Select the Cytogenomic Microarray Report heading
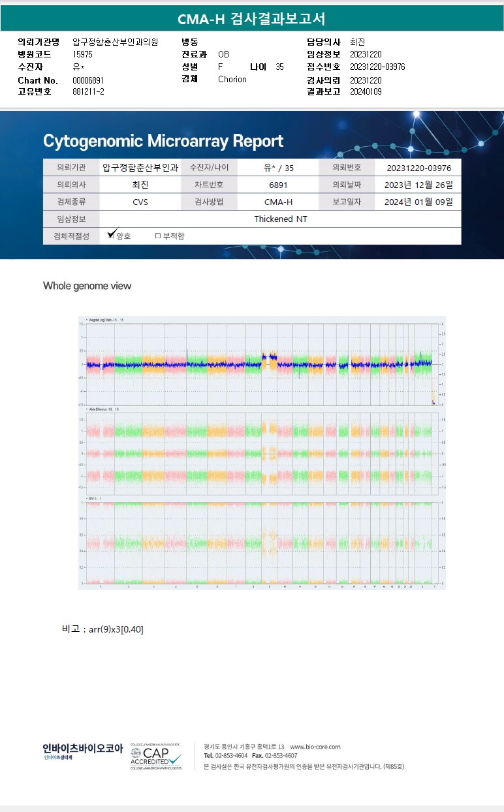Image resolution: width=504 pixels, height=812 pixels. 163,141
